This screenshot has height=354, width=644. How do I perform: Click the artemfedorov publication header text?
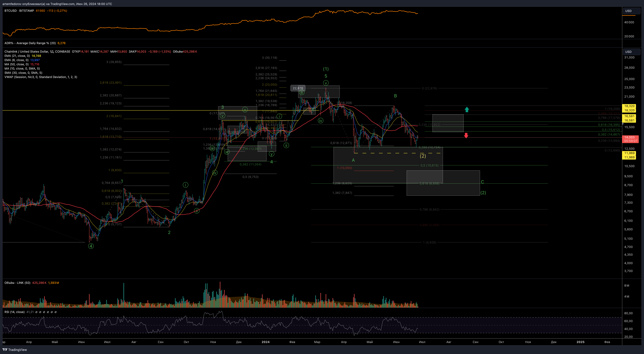[x=57, y=4]
